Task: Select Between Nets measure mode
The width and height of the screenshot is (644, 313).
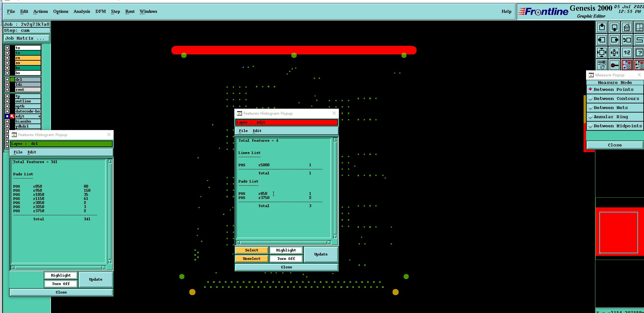Action: tap(615, 108)
